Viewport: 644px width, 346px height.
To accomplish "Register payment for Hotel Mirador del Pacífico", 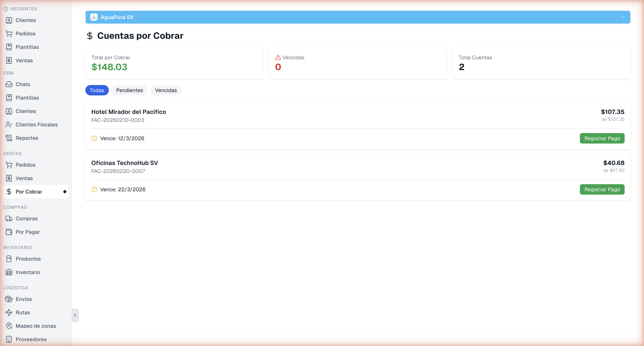I will point(602,138).
